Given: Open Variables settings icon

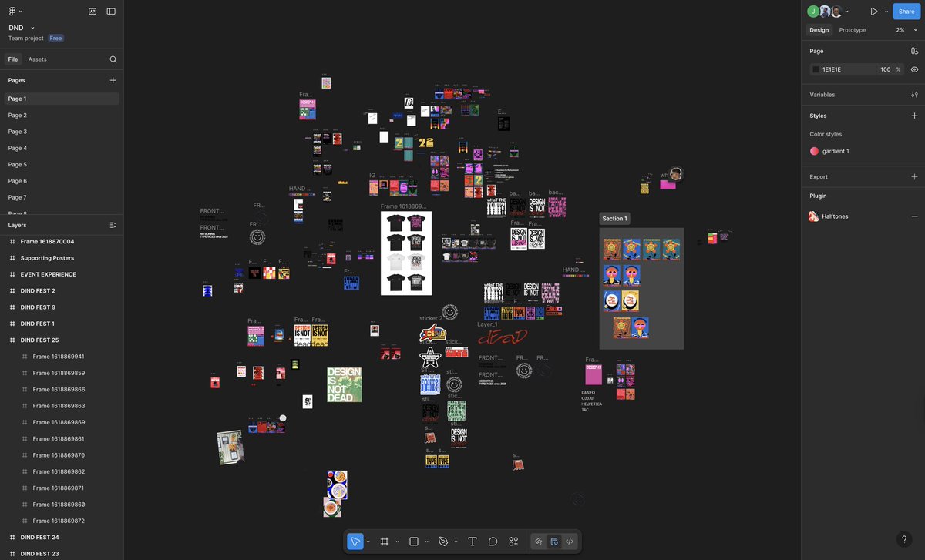Looking at the screenshot, I should coord(914,95).
